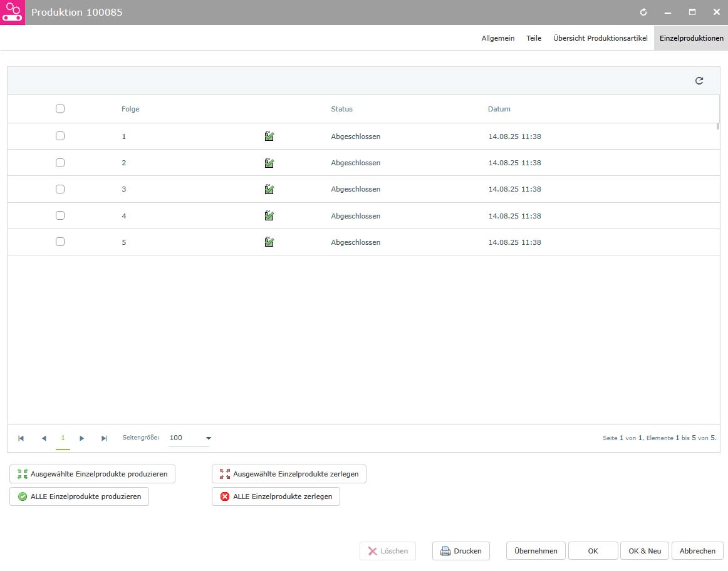Check the box for Folge 4

pyautogui.click(x=60, y=215)
